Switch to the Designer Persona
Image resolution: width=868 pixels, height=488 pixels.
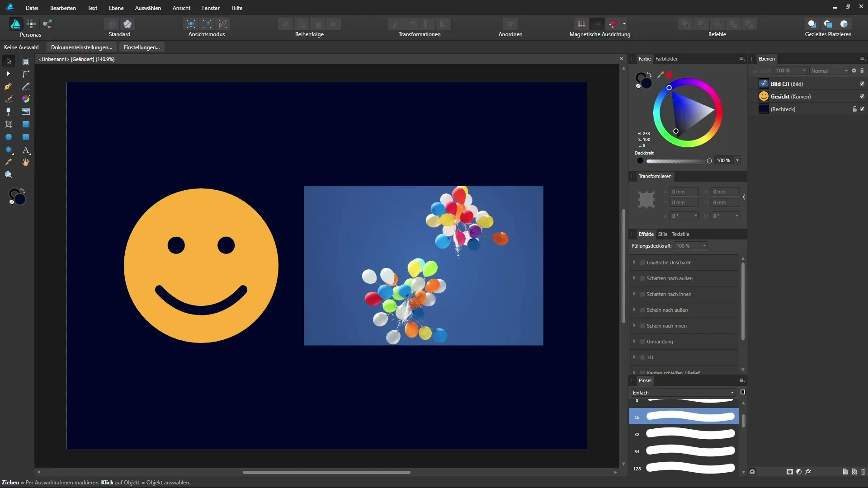coord(15,24)
